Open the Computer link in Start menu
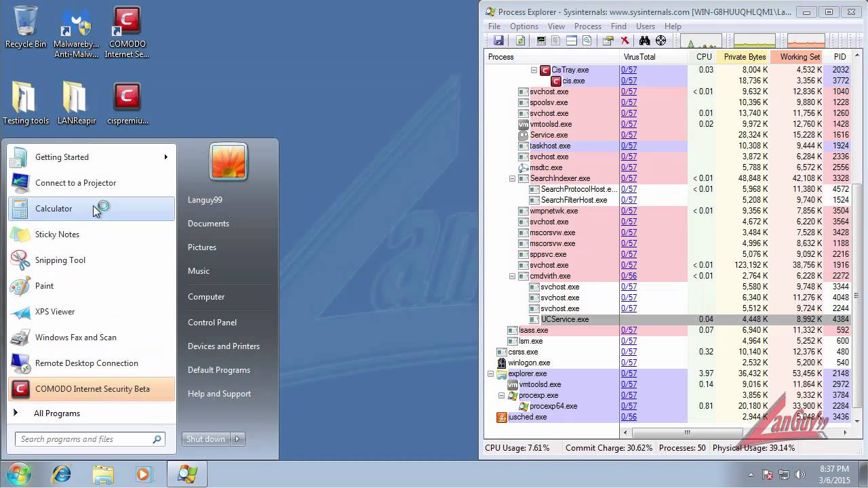Screen dimensions: 868x488 click(206, 297)
